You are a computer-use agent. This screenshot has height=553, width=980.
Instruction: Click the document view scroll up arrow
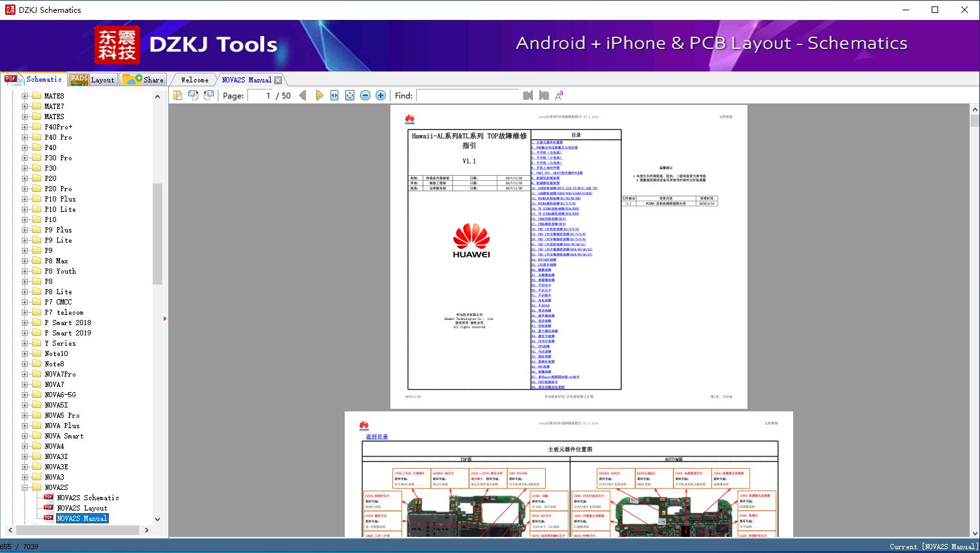(x=975, y=111)
